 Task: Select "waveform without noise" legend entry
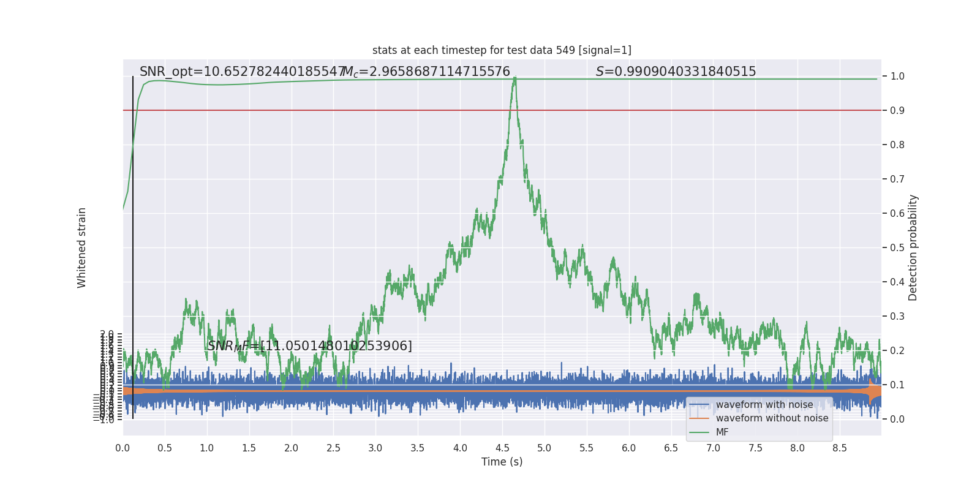(772, 418)
